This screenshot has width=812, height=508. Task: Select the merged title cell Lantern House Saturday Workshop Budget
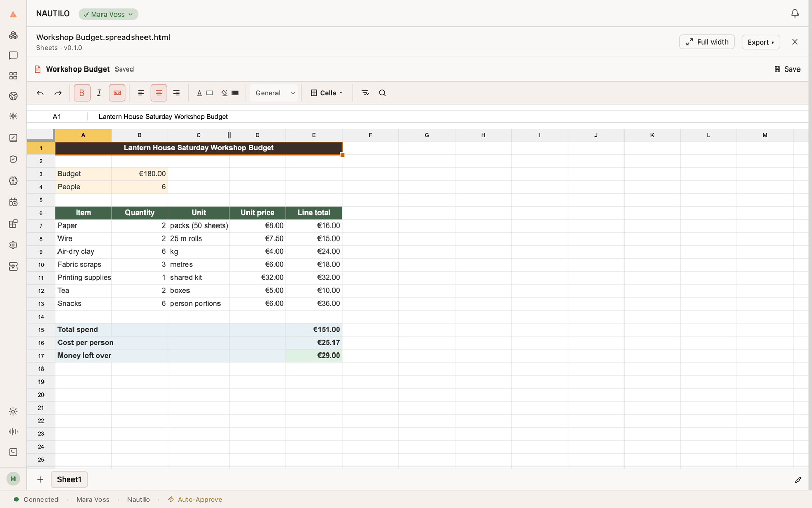pyautogui.click(x=199, y=148)
